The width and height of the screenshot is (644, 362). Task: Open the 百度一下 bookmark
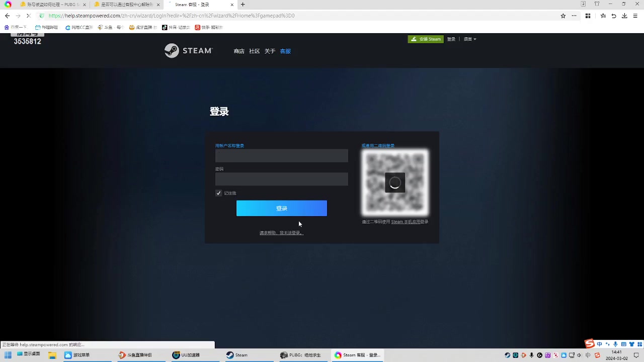click(17, 28)
